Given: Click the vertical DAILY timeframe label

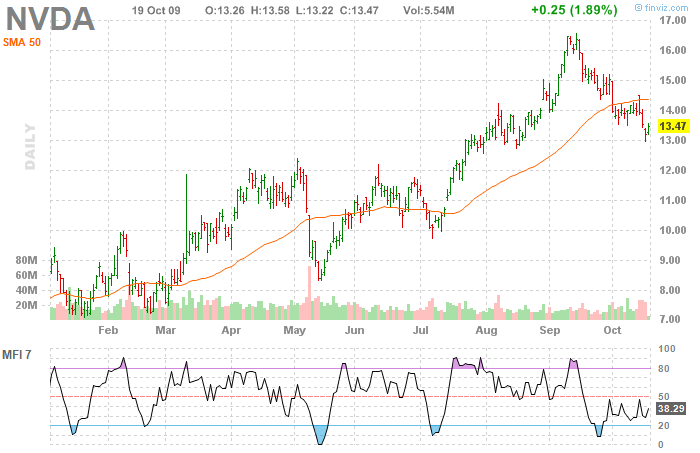Looking at the screenshot, I should 31,147.
